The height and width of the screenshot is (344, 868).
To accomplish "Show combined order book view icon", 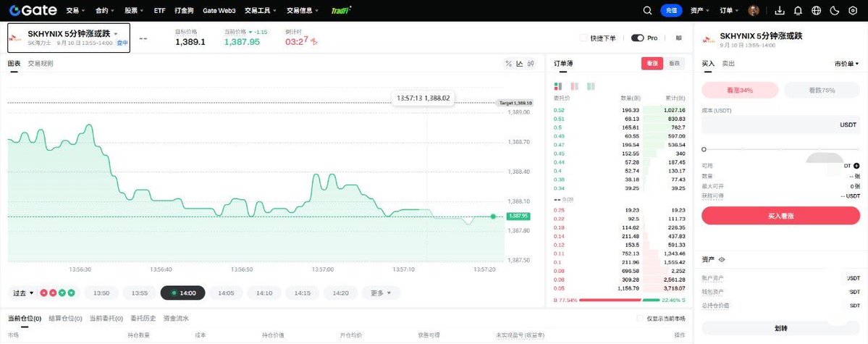I will (557, 86).
